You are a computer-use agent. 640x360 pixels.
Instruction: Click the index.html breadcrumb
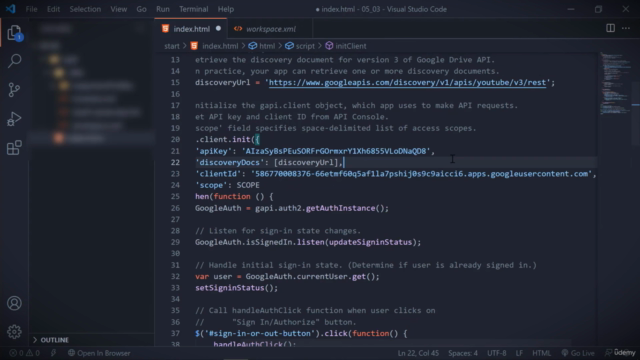tap(215, 46)
